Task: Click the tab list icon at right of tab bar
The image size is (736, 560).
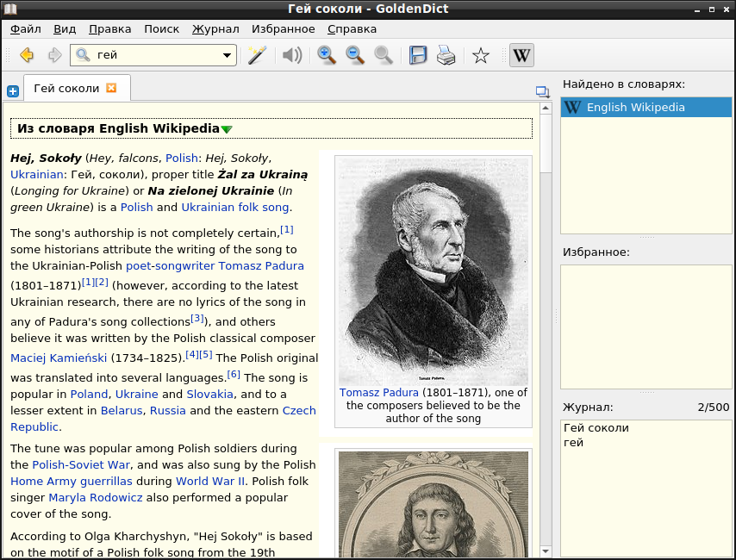Action: [x=543, y=91]
